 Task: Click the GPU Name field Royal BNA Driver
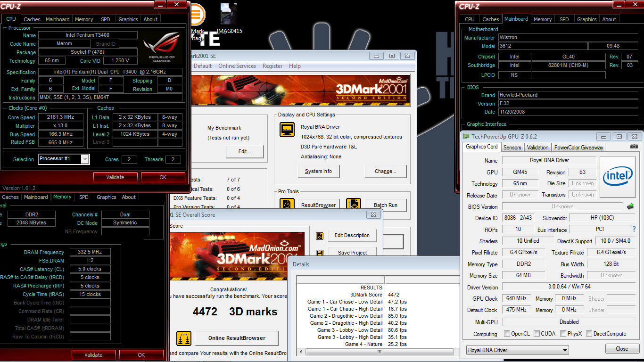tap(549, 160)
